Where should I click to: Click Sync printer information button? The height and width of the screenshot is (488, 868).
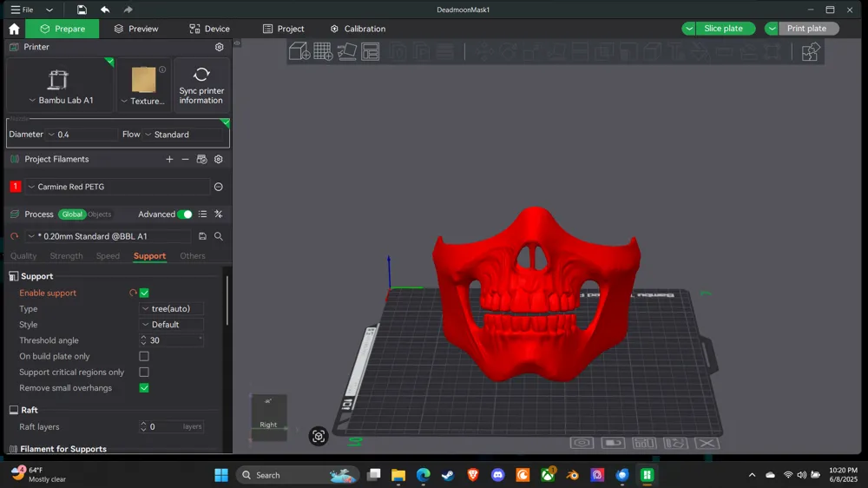(x=201, y=85)
